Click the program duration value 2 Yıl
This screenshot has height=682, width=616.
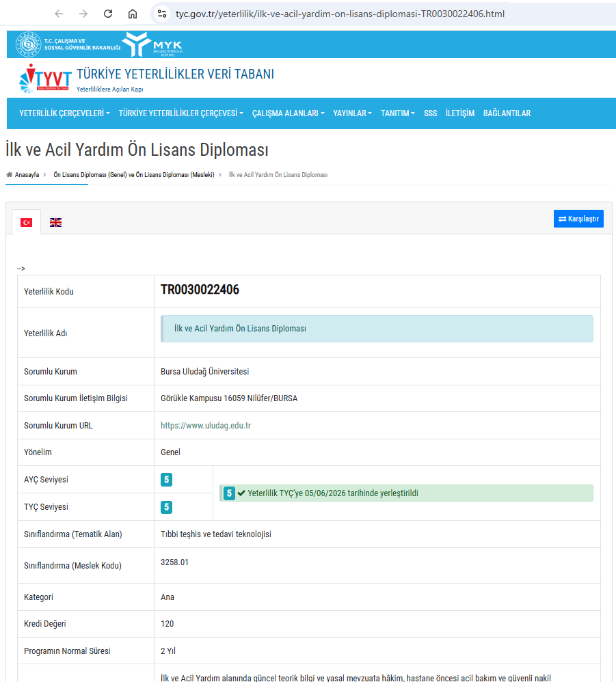(x=168, y=651)
